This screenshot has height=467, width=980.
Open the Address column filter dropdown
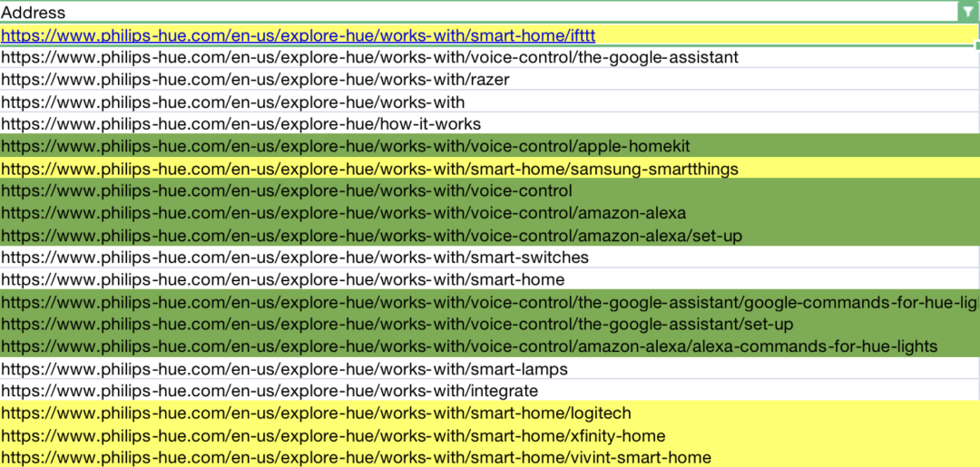pos(968,12)
